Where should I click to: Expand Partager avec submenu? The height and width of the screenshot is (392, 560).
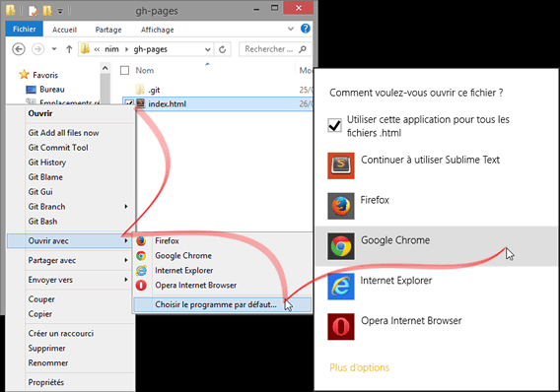126,260
